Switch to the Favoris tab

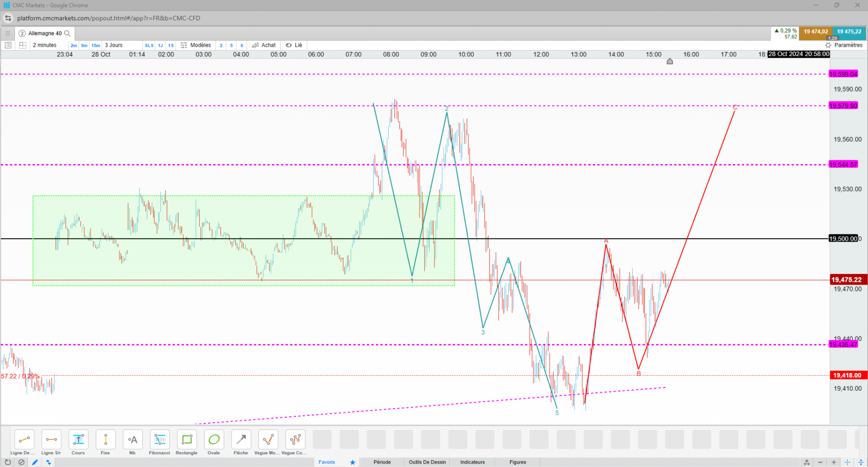click(327, 462)
